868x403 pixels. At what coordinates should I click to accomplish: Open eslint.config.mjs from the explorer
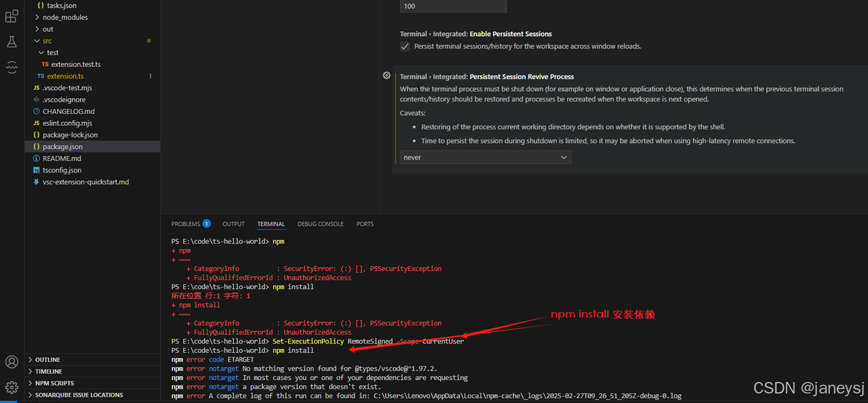pos(67,123)
